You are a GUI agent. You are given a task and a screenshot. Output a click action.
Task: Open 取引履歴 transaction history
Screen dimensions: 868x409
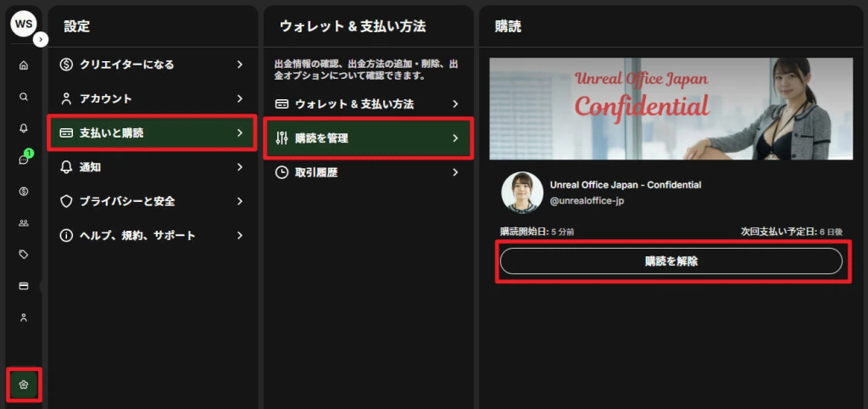367,172
